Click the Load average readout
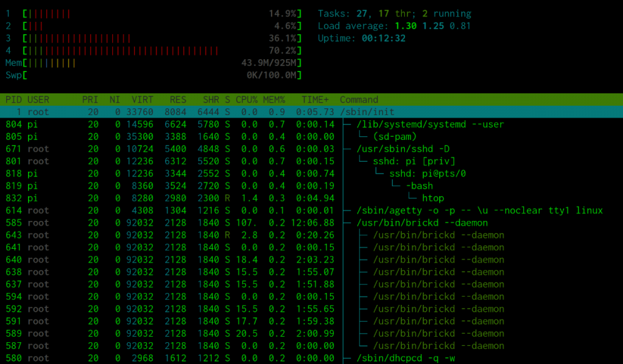This screenshot has height=364, width=623. (x=394, y=26)
